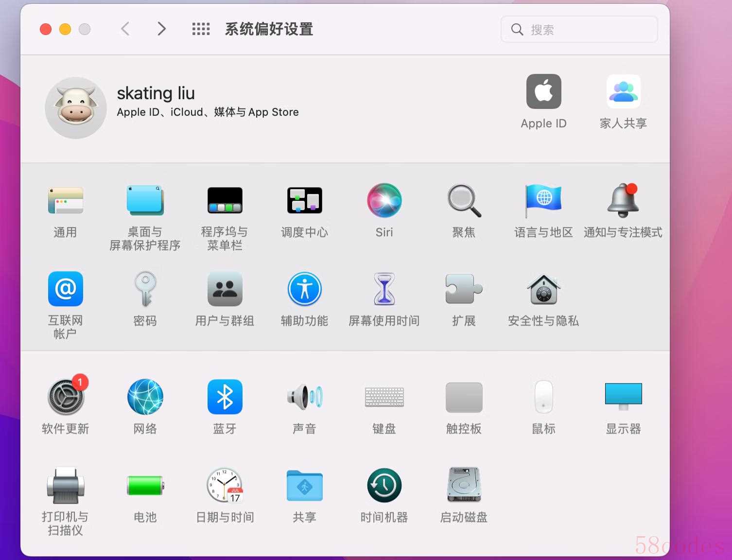Image resolution: width=732 pixels, height=560 pixels.
Task: Open 蓝牙 (Bluetooth) preferences
Action: point(225,397)
